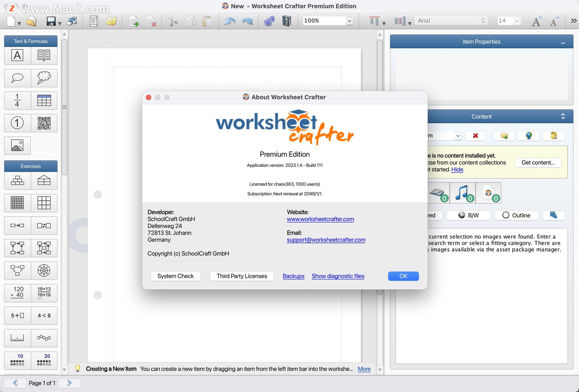Expand font size stepper field

519,21
